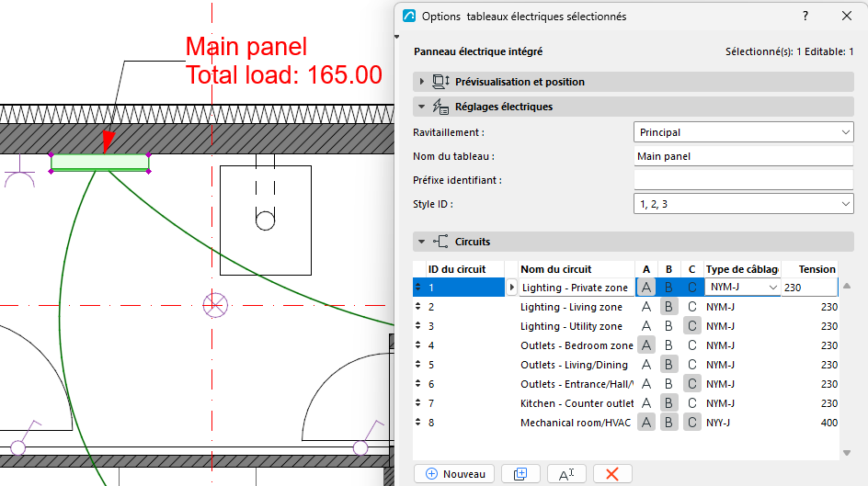
Task: Click reorder handle of circuit 2
Action: (418, 306)
